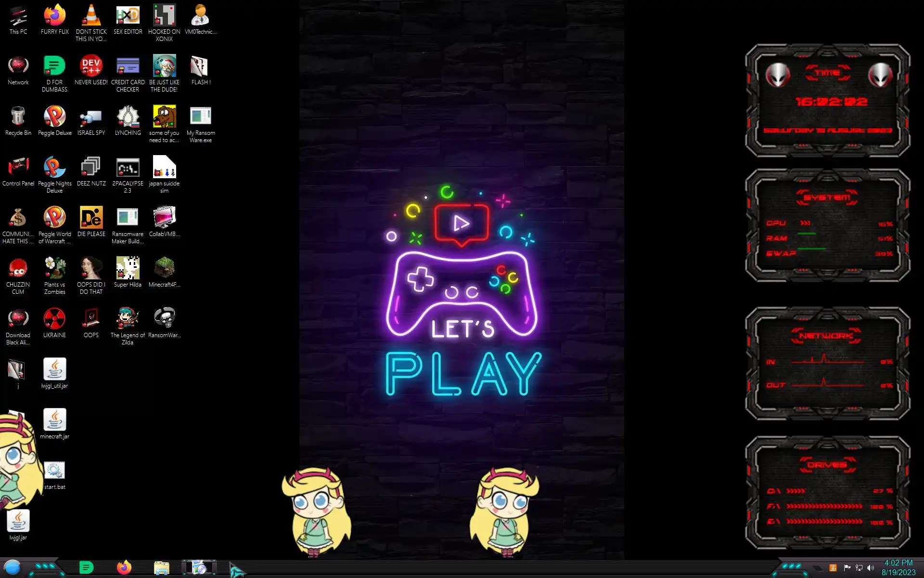
Task: Select The Legend of Zilda shortcut
Action: [x=128, y=319]
